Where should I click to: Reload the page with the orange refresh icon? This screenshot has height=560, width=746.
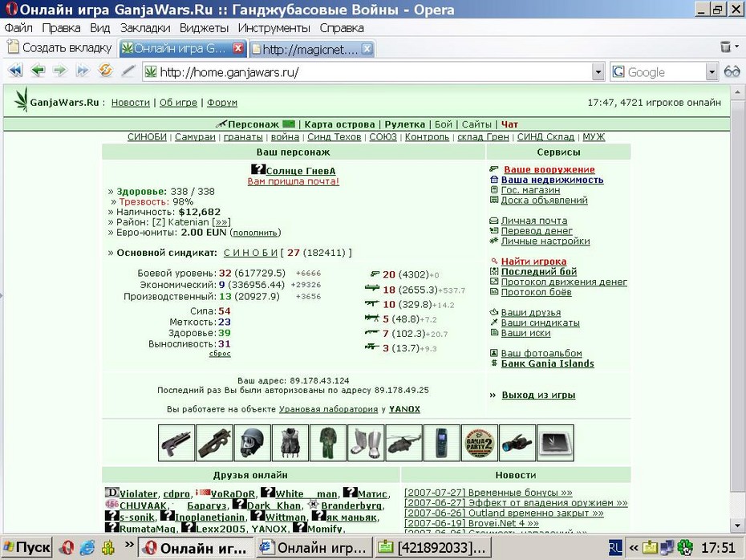pos(105,71)
